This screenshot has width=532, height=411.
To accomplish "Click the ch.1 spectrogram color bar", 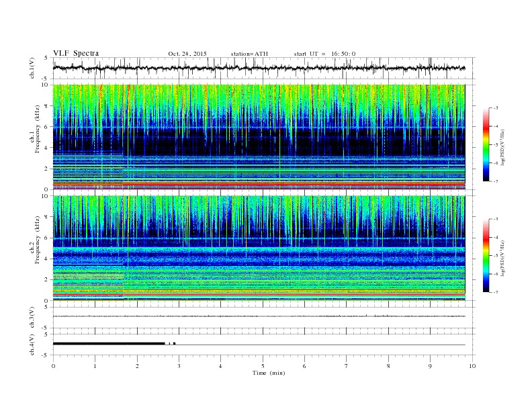I will (486, 144).
